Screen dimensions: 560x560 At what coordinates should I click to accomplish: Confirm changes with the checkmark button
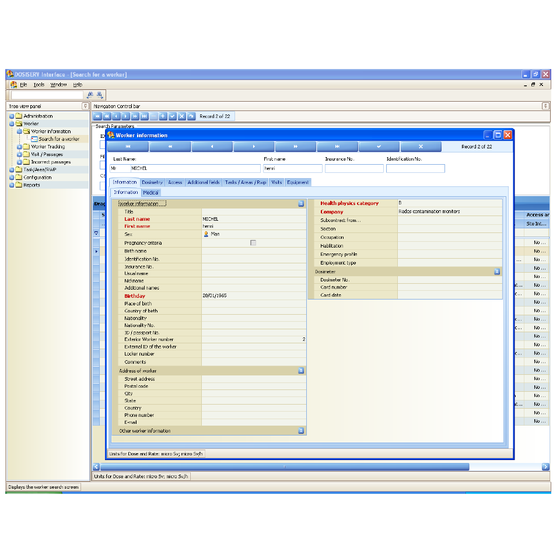[x=379, y=147]
